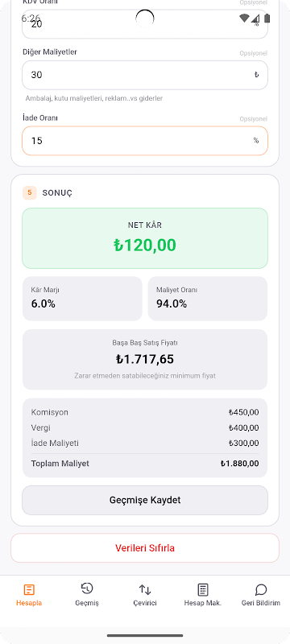Open the Çevirici converter arrows icon
290x644 pixels.
coord(145,590)
